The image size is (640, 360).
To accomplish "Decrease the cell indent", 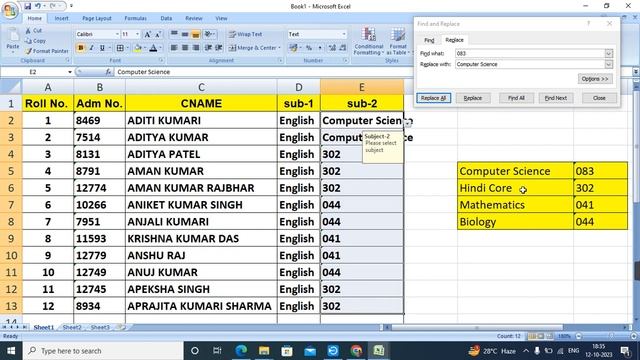I will (208, 48).
